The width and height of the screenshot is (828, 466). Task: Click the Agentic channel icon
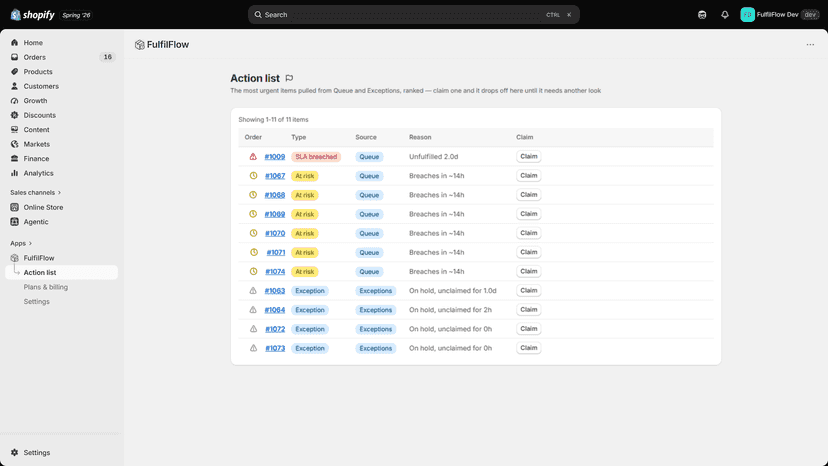click(14, 222)
